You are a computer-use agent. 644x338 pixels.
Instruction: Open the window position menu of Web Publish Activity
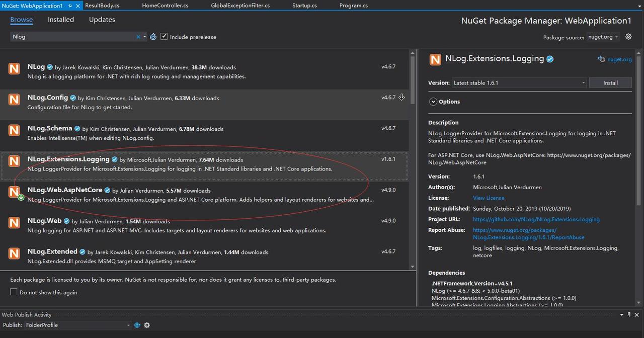(x=621, y=315)
